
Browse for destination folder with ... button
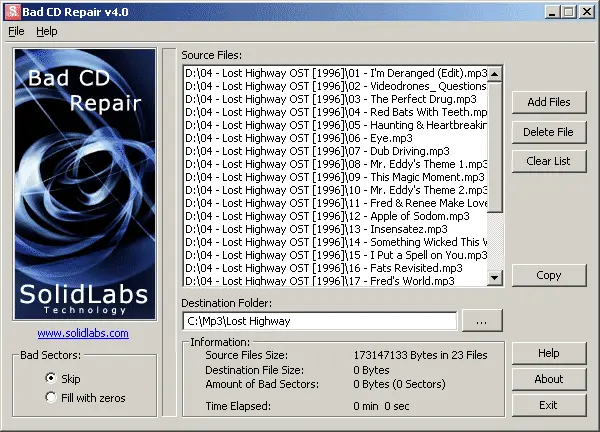point(481,321)
